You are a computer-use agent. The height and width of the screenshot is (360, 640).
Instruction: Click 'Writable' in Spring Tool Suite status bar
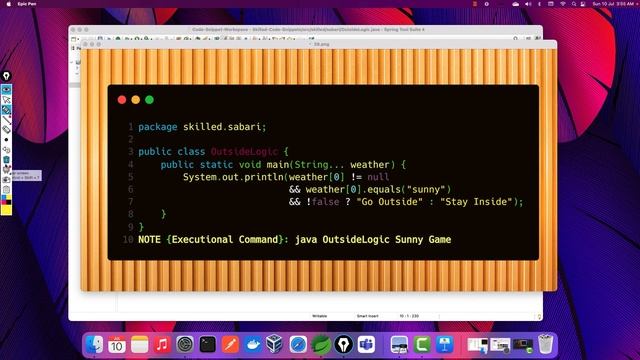click(x=320, y=316)
